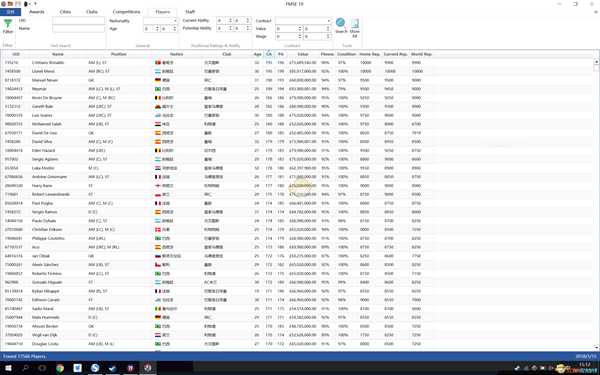The width and height of the screenshot is (600, 375).
Task: Expand the Nationality dropdown
Action: click(175, 21)
